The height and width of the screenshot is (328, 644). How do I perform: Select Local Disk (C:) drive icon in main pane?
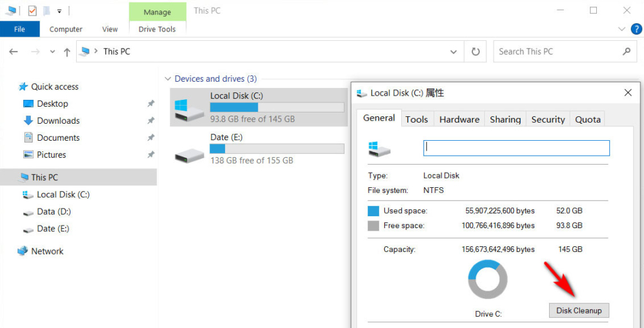click(189, 107)
